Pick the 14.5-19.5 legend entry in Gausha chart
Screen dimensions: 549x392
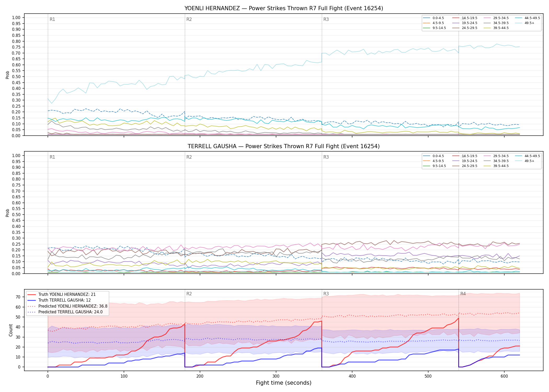[x=465, y=156]
